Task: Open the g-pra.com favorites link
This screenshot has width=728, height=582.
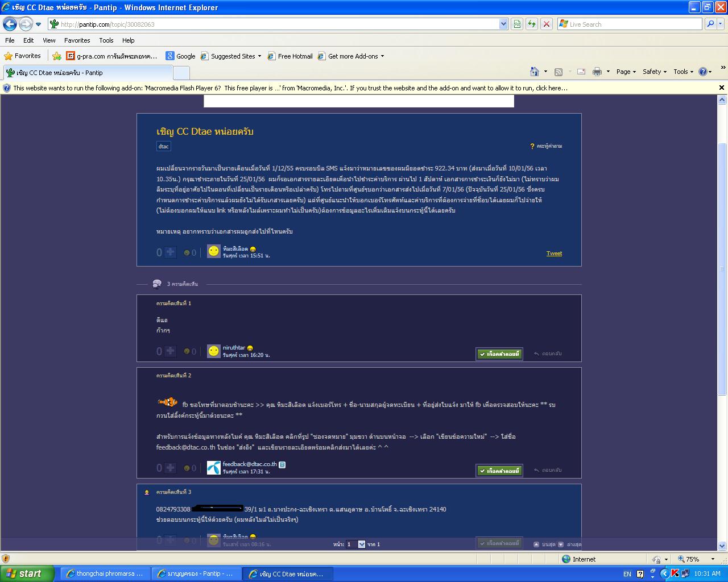Action: click(112, 56)
